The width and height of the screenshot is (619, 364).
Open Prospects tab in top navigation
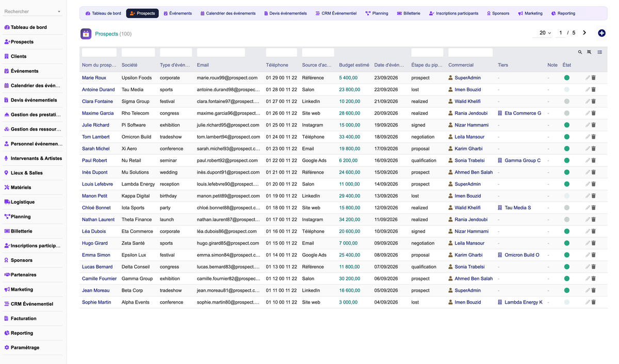pyautogui.click(x=142, y=13)
